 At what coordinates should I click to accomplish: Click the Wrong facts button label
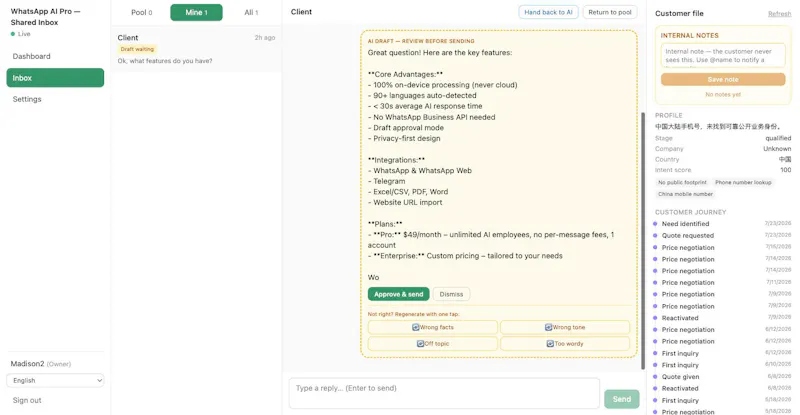pos(437,327)
